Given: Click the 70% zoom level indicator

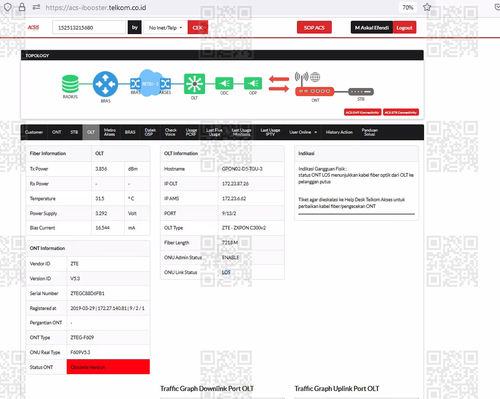Looking at the screenshot, I should (x=408, y=7).
